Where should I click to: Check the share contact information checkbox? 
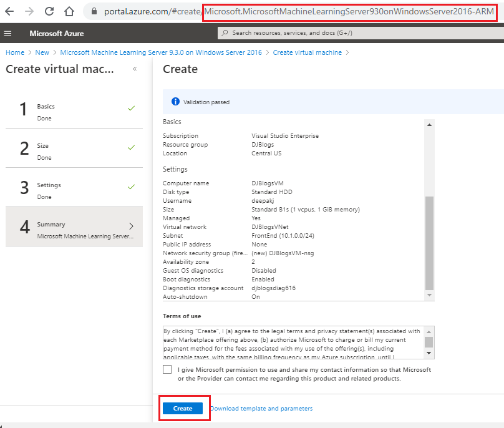tap(167, 369)
